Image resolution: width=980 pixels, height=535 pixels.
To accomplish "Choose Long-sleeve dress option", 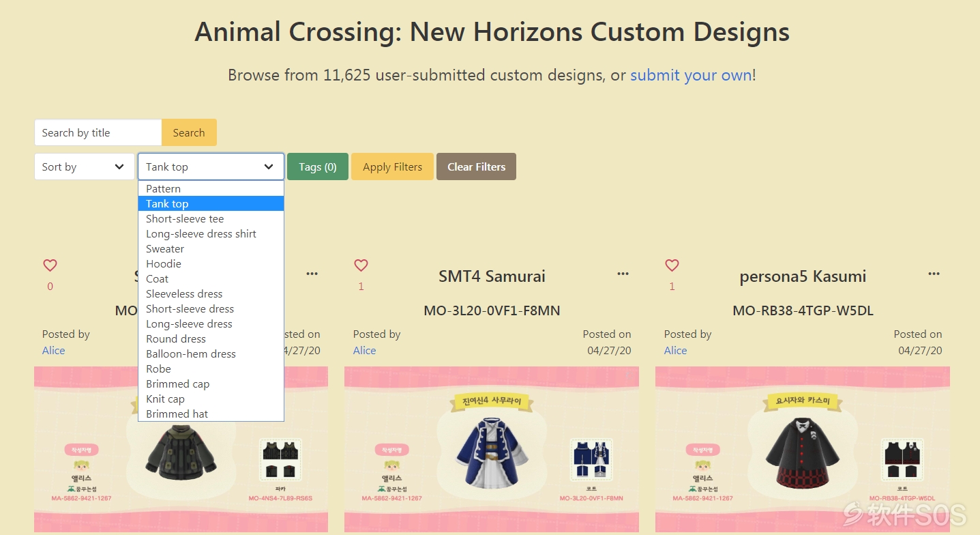I will (211, 323).
